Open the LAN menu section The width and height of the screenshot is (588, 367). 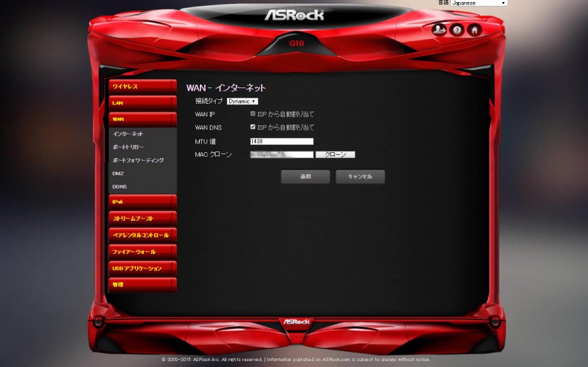tap(142, 103)
